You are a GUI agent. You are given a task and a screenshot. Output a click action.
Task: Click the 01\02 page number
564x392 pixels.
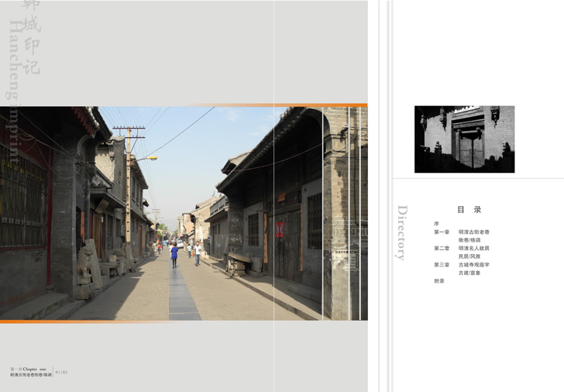point(62,373)
